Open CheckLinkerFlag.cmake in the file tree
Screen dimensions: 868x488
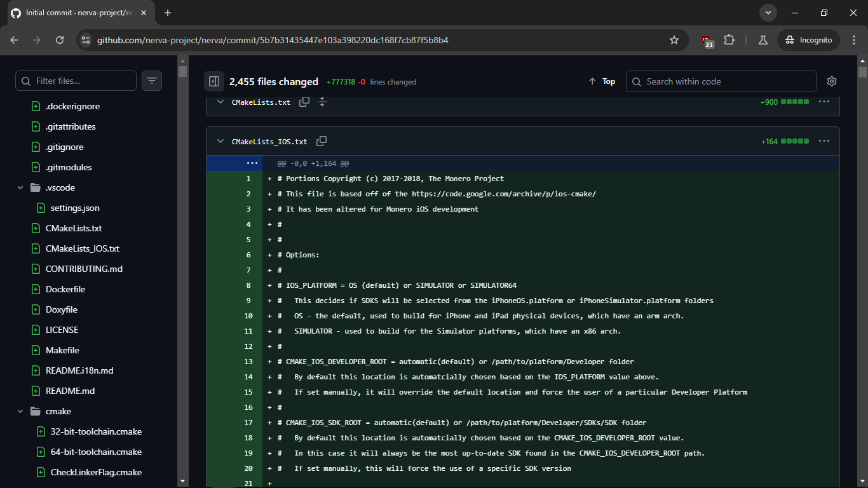pyautogui.click(x=96, y=472)
